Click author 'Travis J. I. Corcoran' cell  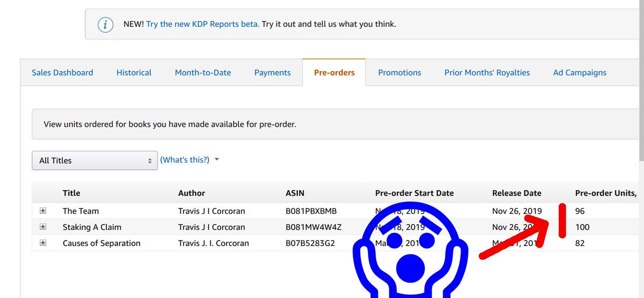[214, 243]
